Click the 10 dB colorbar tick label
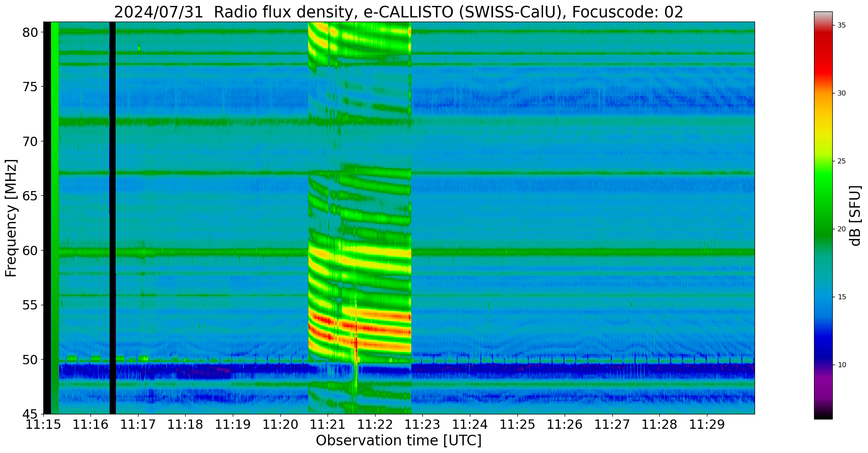The width and height of the screenshot is (868, 453). (x=842, y=365)
